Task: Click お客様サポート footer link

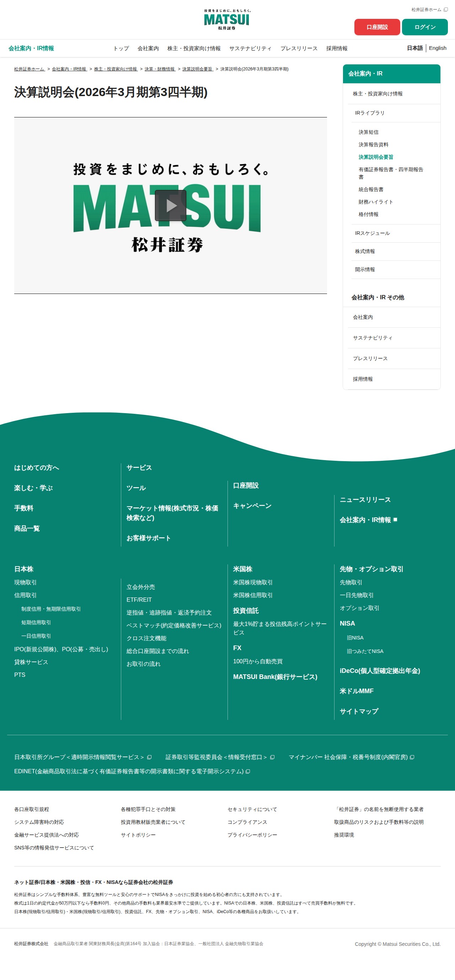Action: (149, 538)
